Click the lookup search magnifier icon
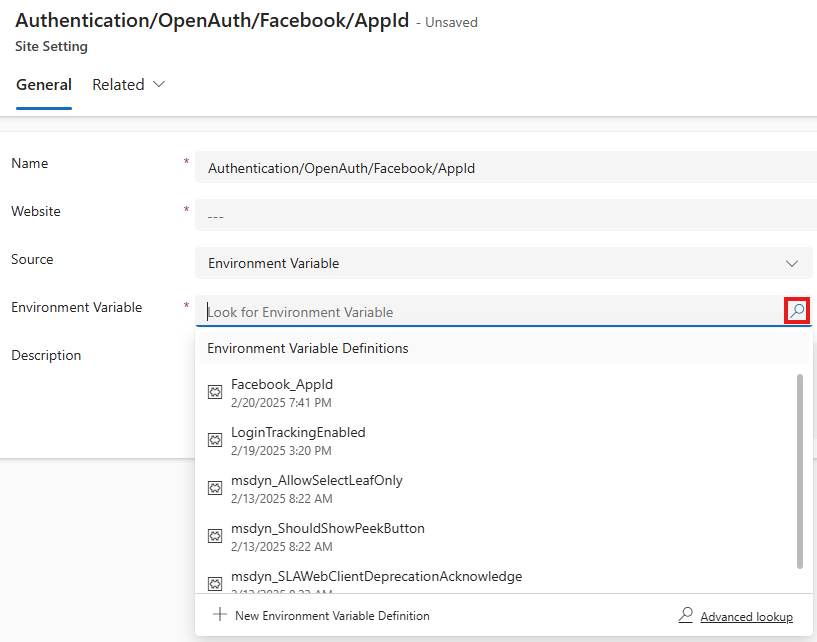Image resolution: width=817 pixels, height=642 pixels. click(797, 311)
